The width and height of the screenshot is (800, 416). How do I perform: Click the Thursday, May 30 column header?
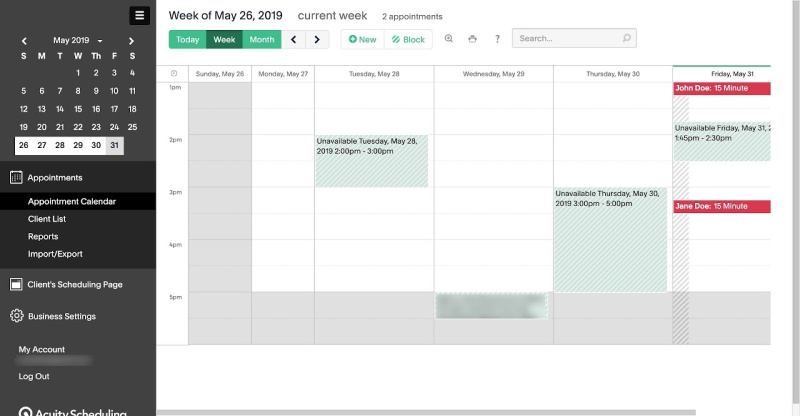(613, 74)
